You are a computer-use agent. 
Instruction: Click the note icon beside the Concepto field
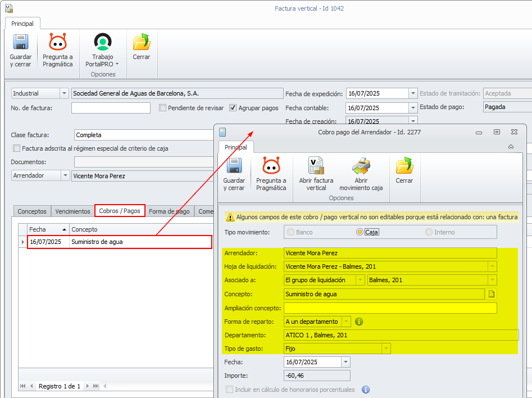[491, 293]
